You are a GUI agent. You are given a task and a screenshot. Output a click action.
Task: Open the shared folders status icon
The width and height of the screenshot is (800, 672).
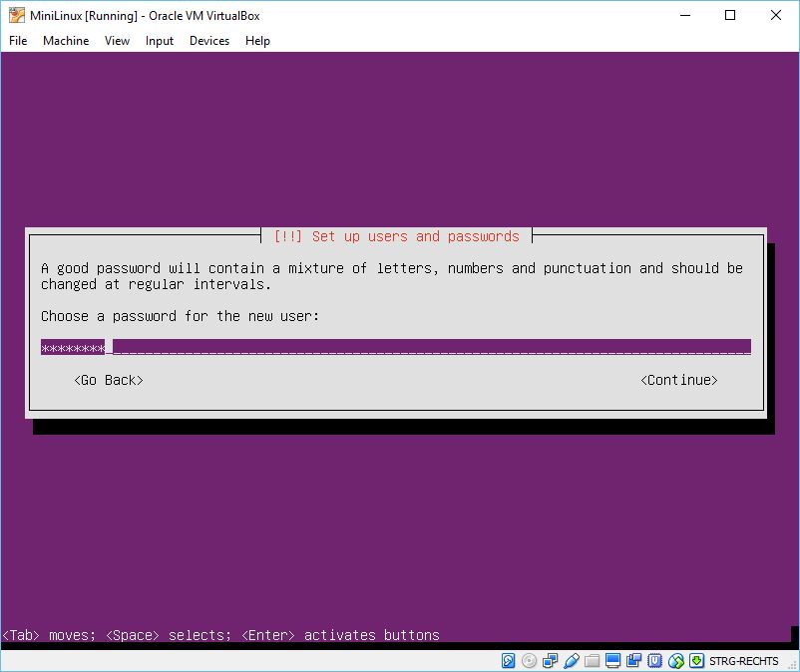point(593,661)
